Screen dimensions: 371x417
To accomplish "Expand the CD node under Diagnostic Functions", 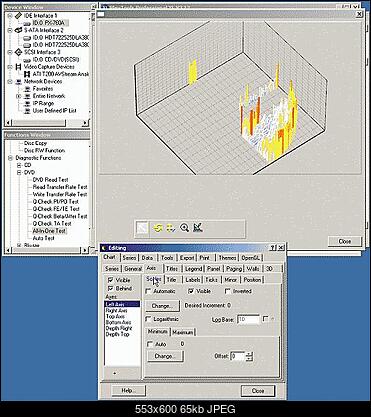I will 19,165.
